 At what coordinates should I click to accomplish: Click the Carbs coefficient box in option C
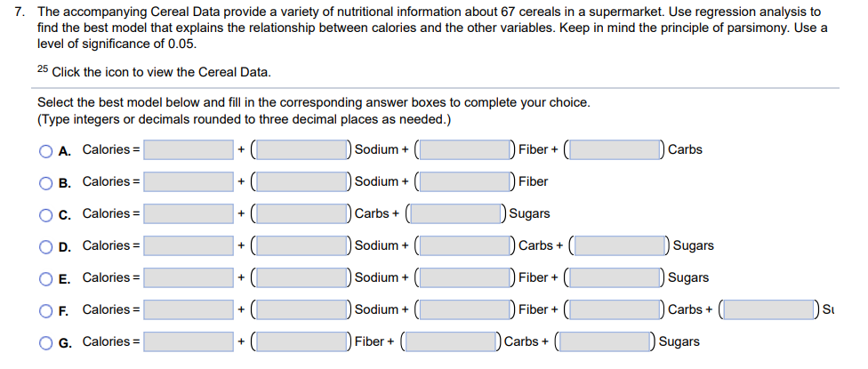(302, 214)
